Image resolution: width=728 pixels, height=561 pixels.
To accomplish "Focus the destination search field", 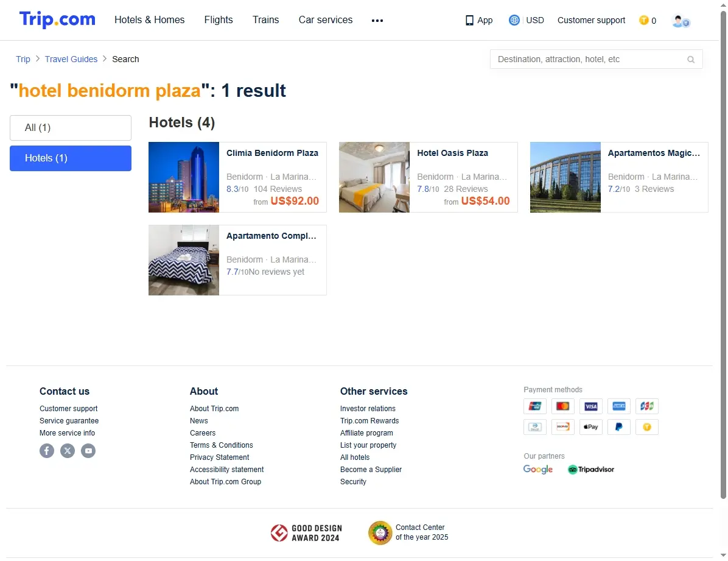I will [x=596, y=60].
